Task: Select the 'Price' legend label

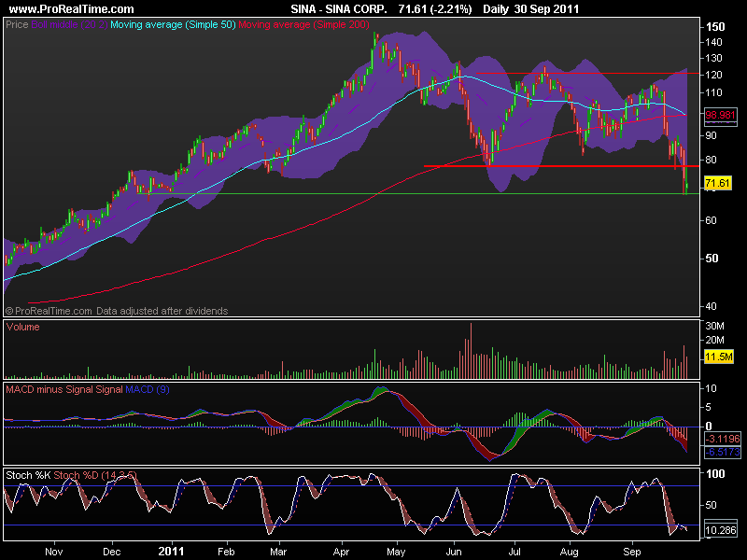Action: click(x=17, y=24)
